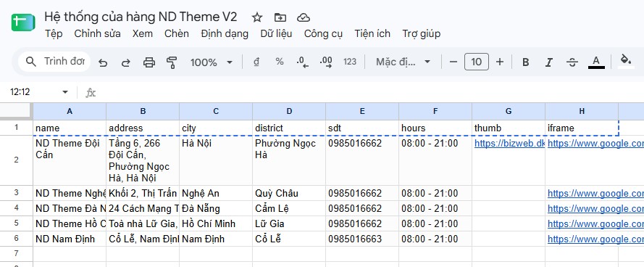Select the 'Phường Ngọc Hà' cell

point(289,160)
